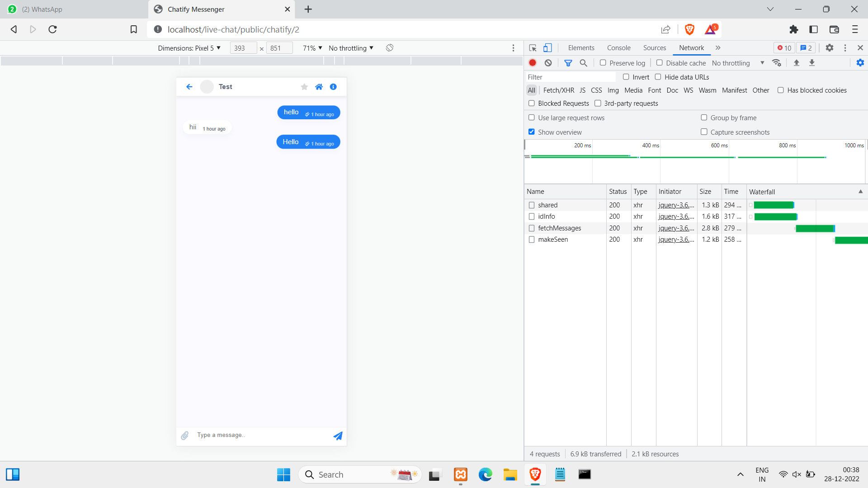Bookmark this page

pyautogui.click(x=133, y=29)
